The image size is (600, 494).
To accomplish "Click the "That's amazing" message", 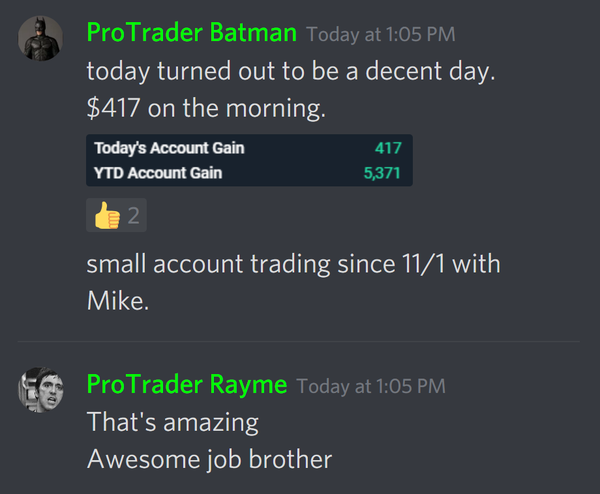I will tap(172, 422).
